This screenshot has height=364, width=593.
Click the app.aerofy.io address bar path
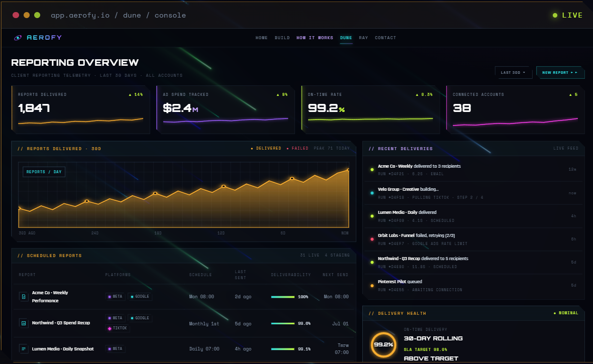coord(119,16)
